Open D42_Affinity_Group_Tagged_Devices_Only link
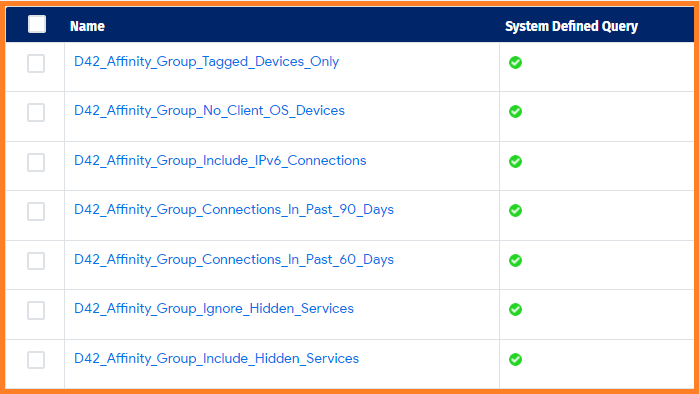 point(206,62)
